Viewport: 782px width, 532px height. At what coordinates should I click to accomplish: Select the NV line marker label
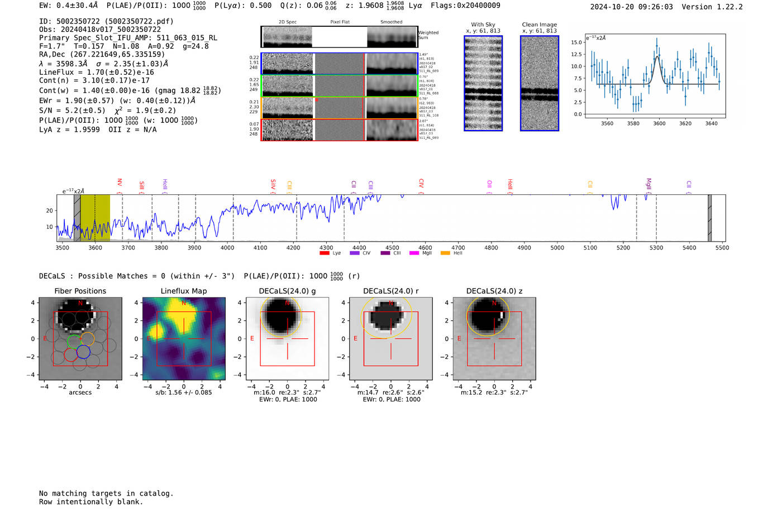point(120,183)
